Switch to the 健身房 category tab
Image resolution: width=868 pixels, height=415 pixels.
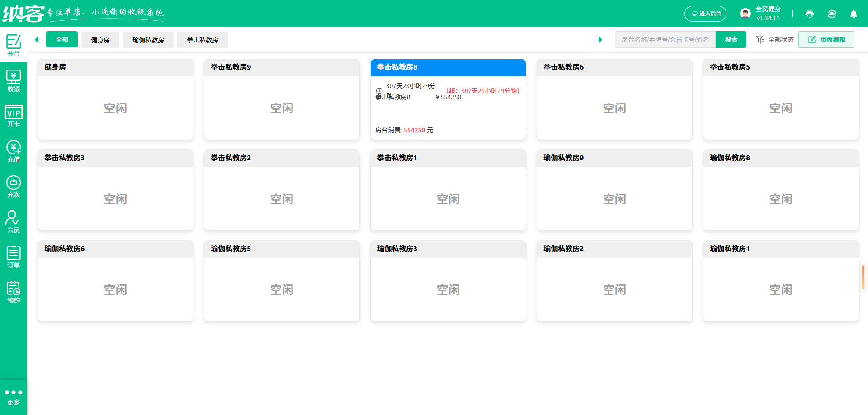click(x=100, y=40)
